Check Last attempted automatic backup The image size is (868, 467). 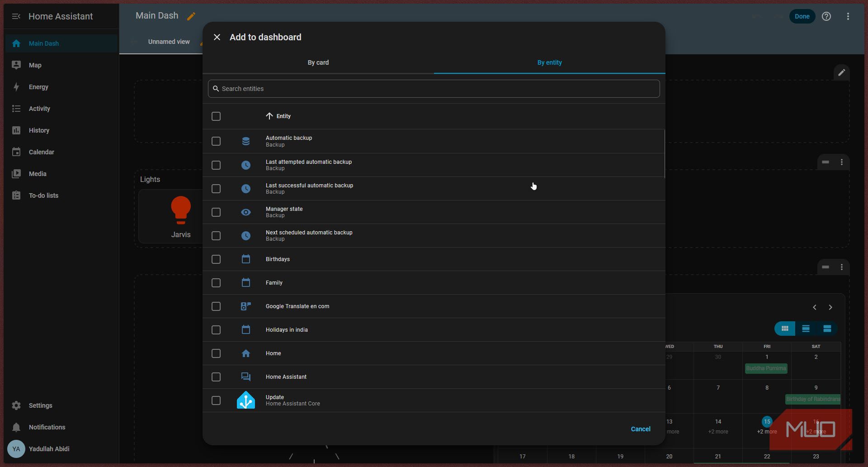216,165
